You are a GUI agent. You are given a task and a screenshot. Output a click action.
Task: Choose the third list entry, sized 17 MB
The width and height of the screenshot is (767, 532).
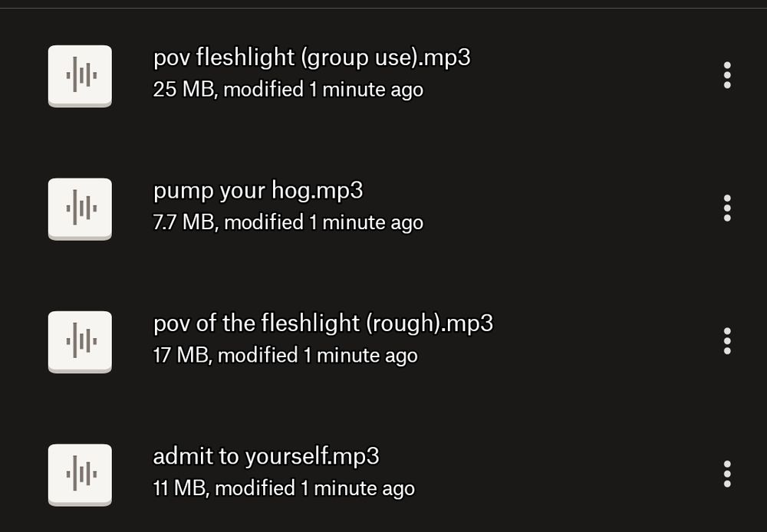coord(383,342)
